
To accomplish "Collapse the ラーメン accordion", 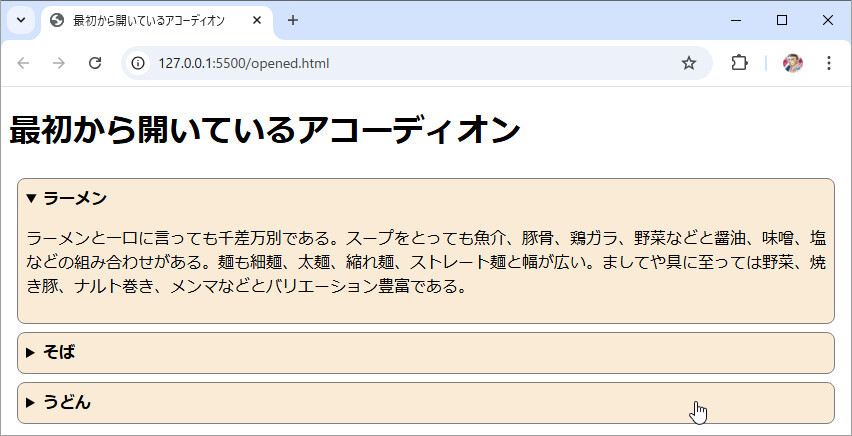I will pyautogui.click(x=75, y=198).
